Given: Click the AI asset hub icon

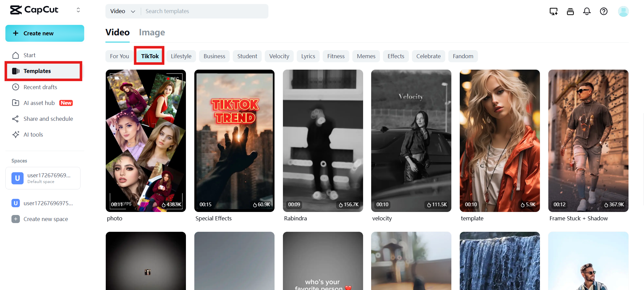Looking at the screenshot, I should coord(15,103).
